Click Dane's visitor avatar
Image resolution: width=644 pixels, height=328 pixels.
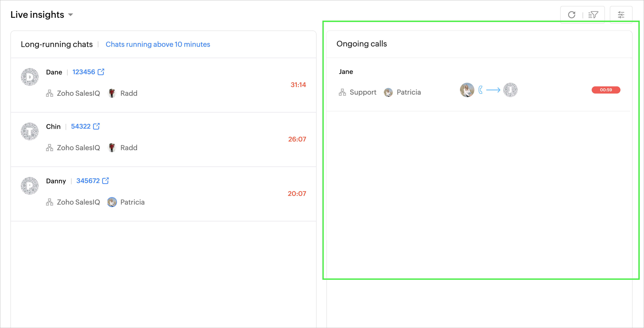pyautogui.click(x=29, y=77)
